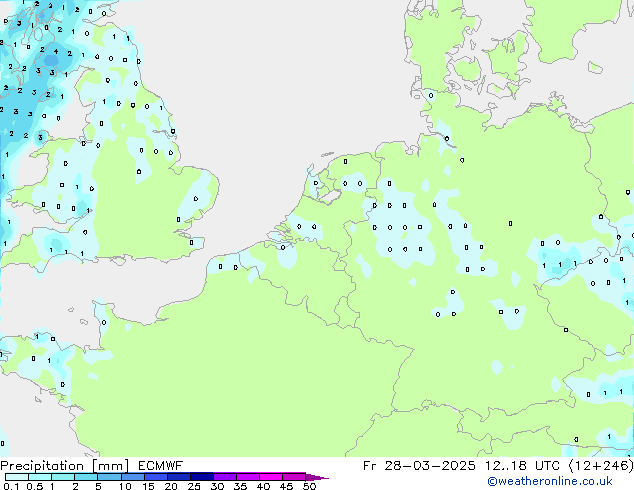Click the weatheronline.co.uk copyright link
The width and height of the screenshot is (634, 490).
(x=550, y=482)
